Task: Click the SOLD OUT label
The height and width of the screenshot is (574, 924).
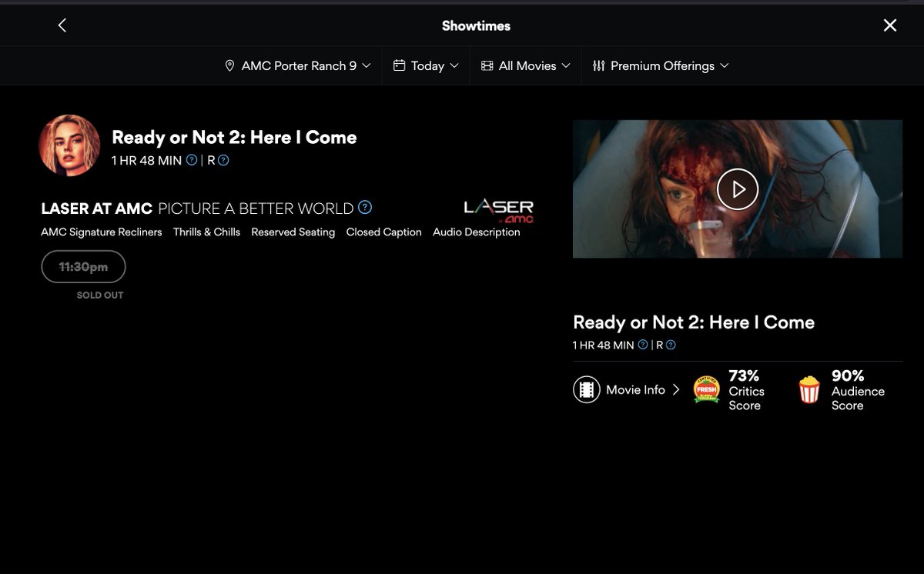Action: [100, 295]
